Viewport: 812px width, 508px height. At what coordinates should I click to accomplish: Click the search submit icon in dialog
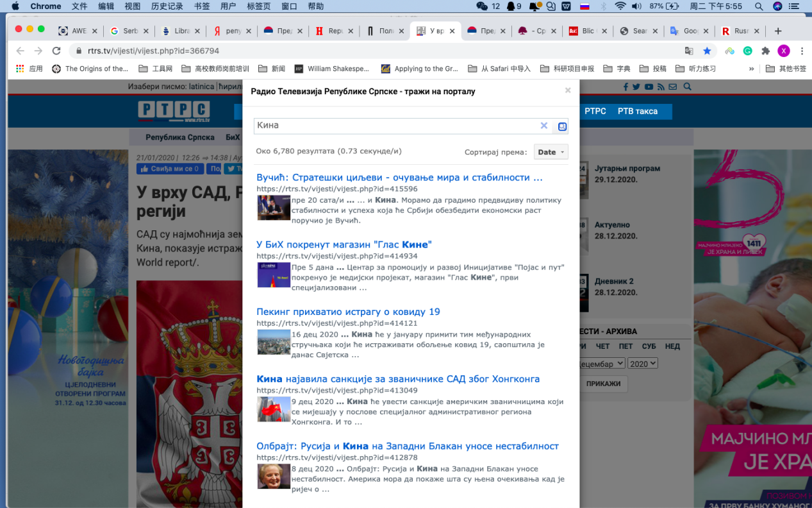(x=562, y=126)
